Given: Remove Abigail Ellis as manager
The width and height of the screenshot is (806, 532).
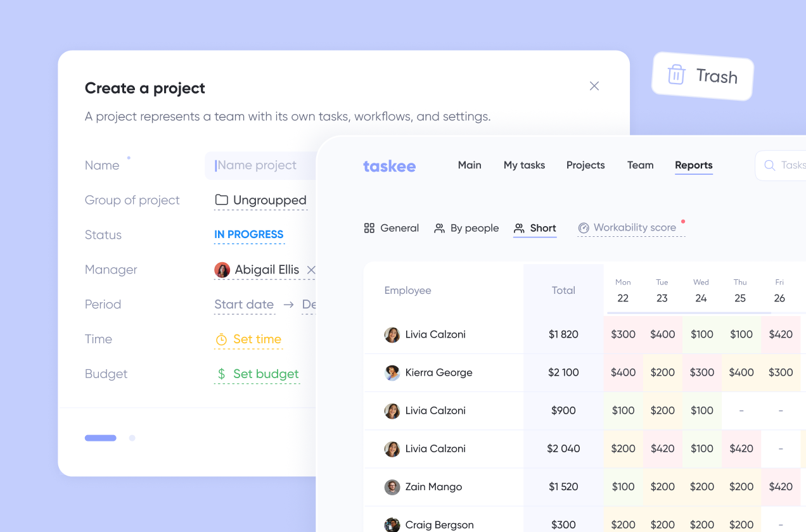Looking at the screenshot, I should pos(310,270).
